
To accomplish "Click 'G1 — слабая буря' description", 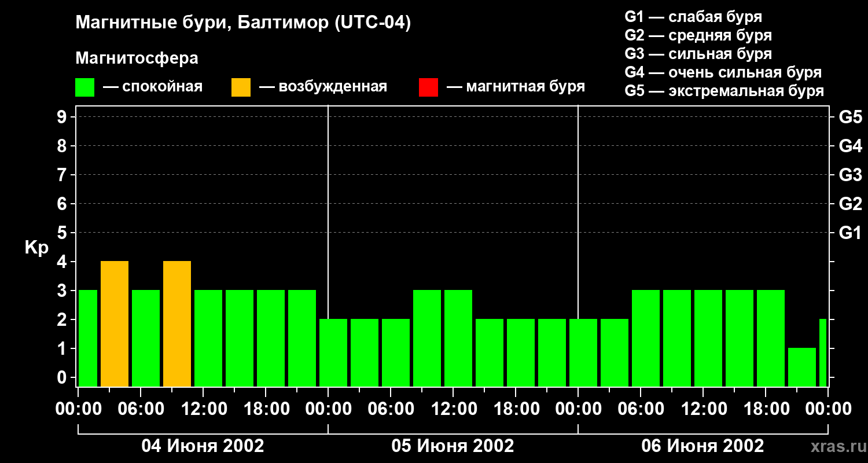I will (x=693, y=17).
